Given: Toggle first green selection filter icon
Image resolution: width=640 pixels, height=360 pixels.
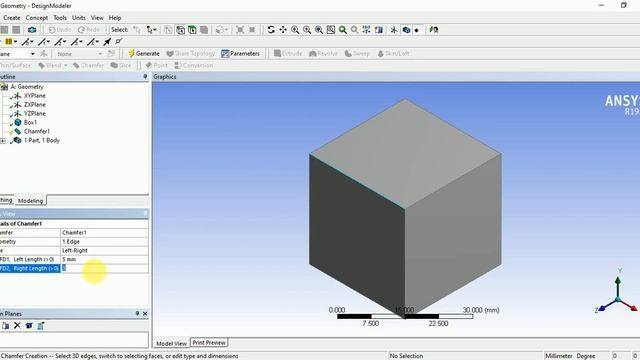Looking at the screenshot, I should point(180,30).
